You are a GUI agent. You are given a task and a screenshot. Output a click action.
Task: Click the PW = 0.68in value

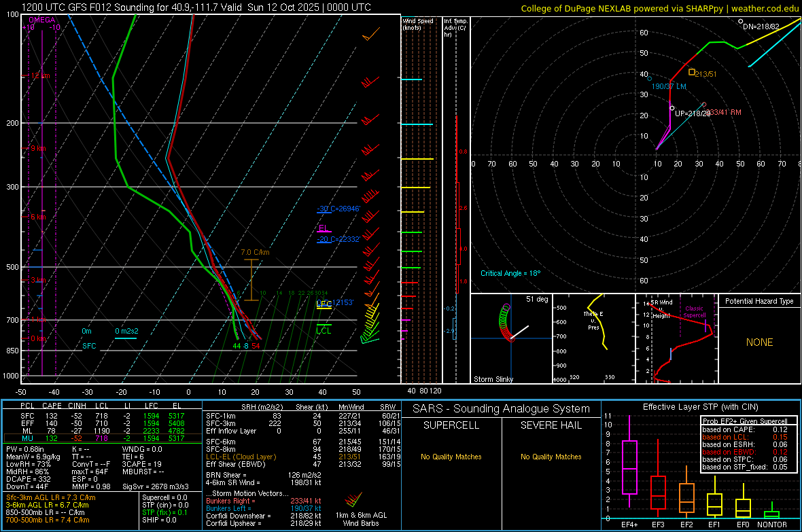click(25, 449)
